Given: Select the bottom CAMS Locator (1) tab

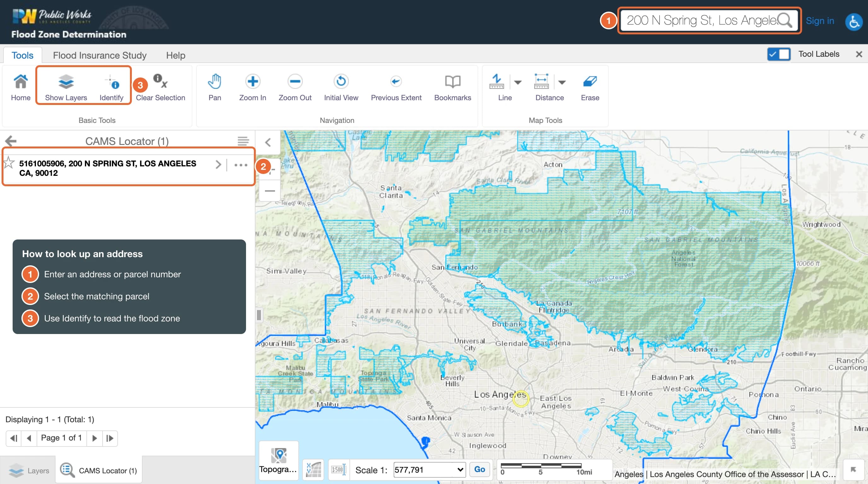Looking at the screenshot, I should click(98, 470).
